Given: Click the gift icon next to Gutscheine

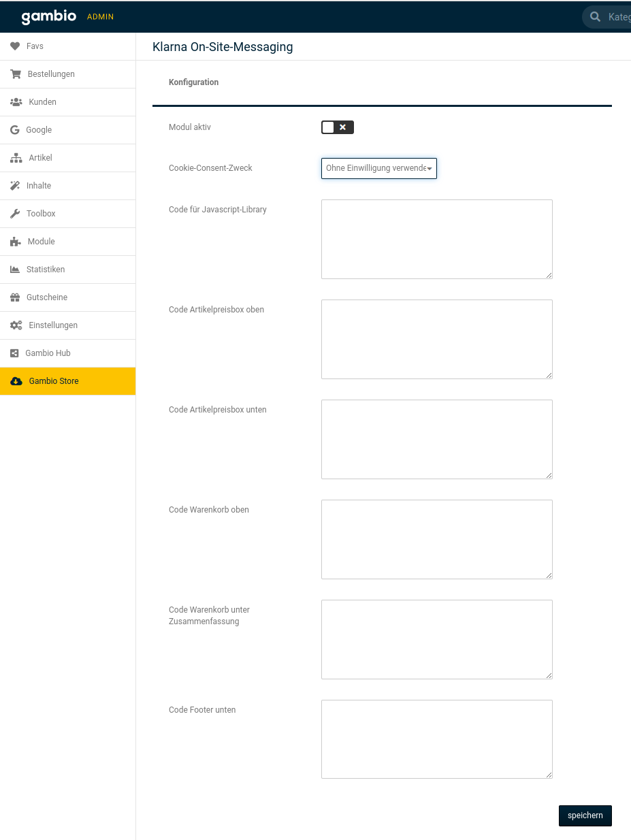Looking at the screenshot, I should pyautogui.click(x=15, y=297).
